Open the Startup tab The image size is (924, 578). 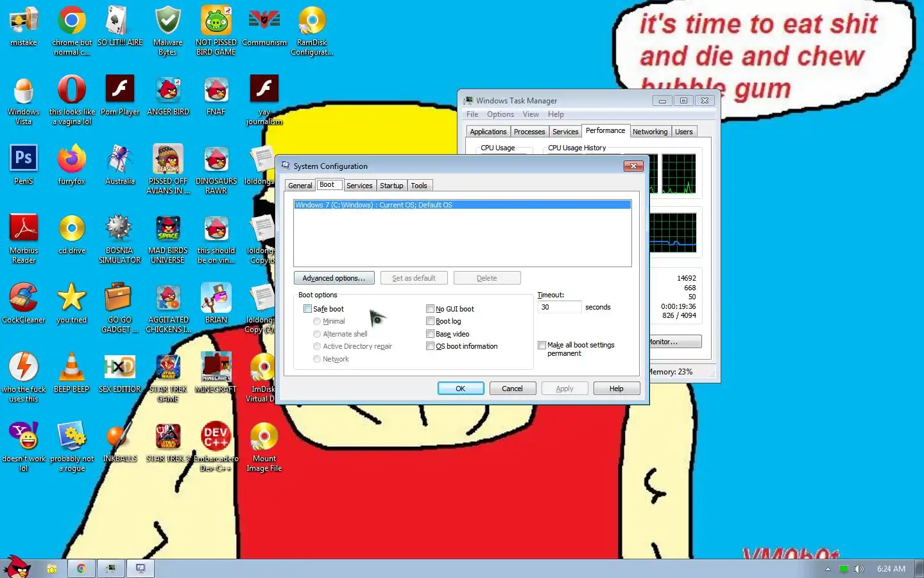(391, 186)
